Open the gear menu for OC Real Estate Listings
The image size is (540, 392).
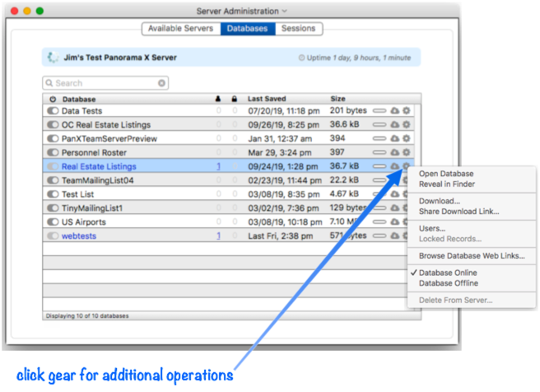click(406, 124)
